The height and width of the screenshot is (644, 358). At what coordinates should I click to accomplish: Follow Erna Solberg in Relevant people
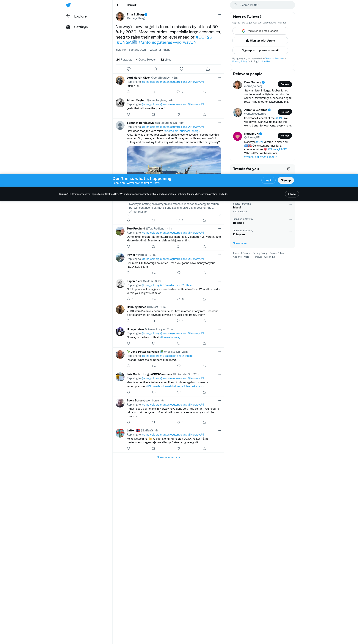pos(285,84)
